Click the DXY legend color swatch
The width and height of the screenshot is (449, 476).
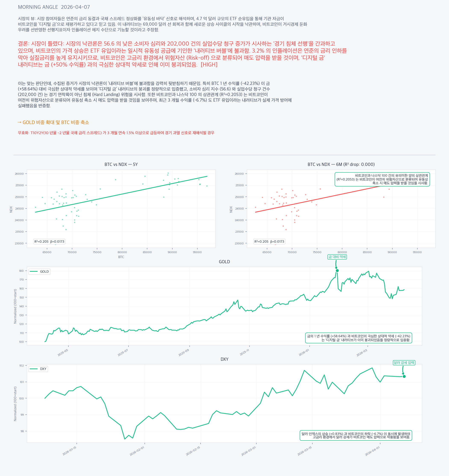point(34,369)
